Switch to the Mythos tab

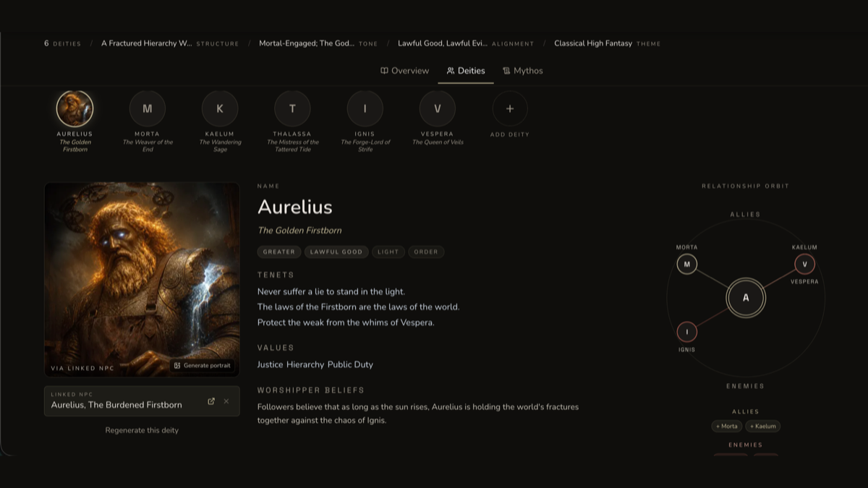(523, 71)
